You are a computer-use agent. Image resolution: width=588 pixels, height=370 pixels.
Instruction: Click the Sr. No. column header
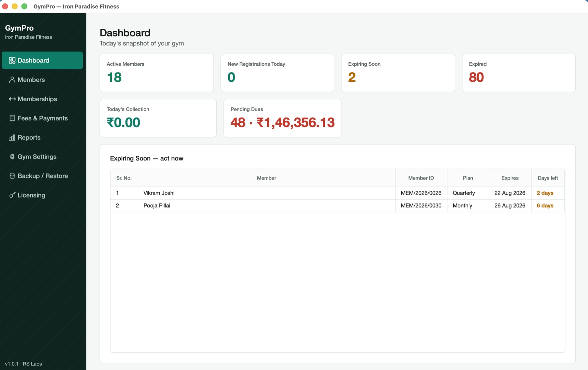[124, 178]
